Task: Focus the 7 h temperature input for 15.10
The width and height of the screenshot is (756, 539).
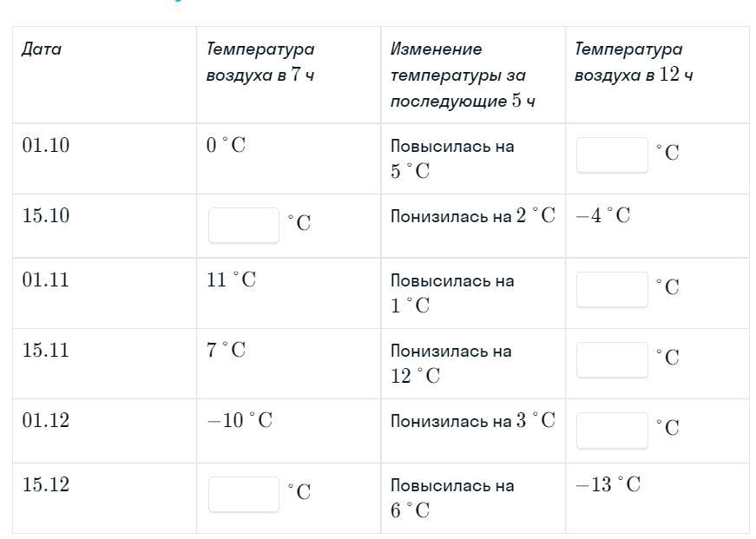Action: coord(244,225)
